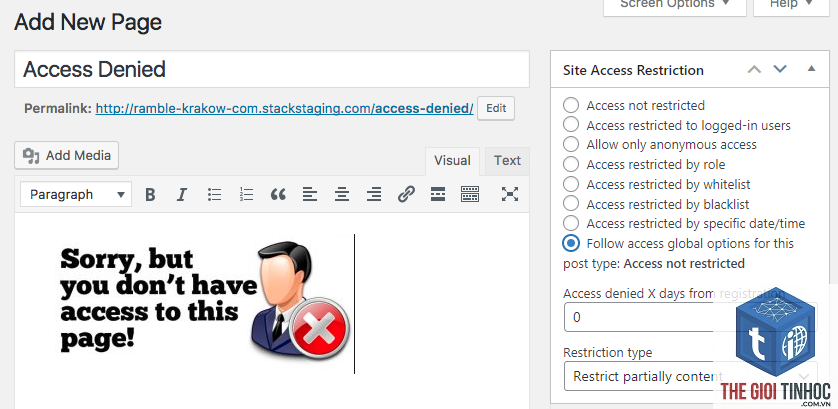Choose Access restricted by specific date/time
This screenshot has height=409, width=838.
pos(571,223)
